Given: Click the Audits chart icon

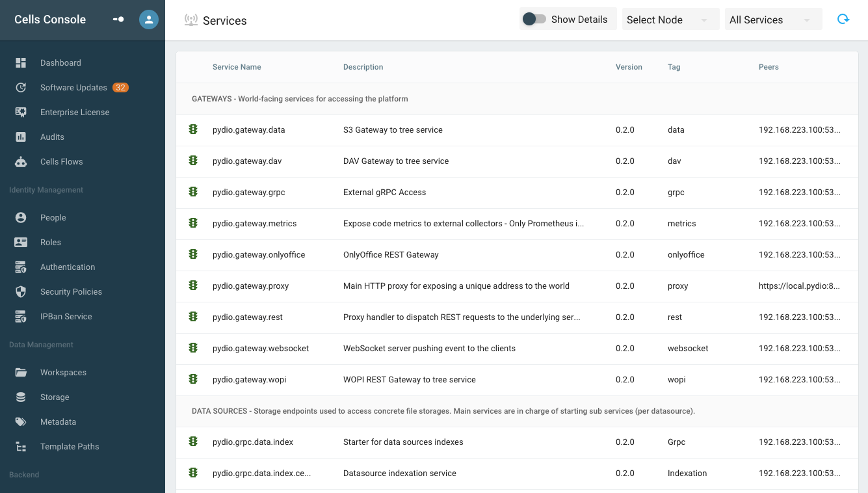Looking at the screenshot, I should pyautogui.click(x=21, y=137).
